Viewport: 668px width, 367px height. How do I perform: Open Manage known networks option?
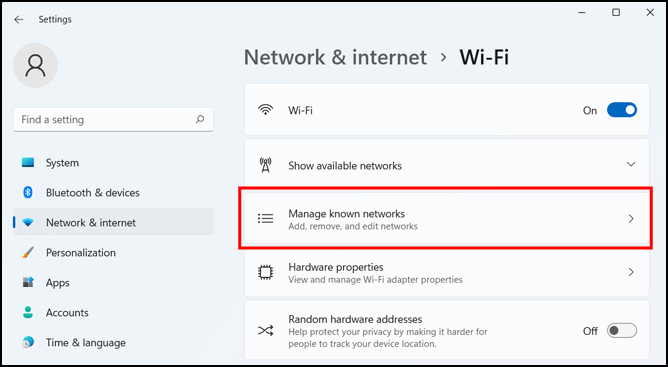click(446, 219)
